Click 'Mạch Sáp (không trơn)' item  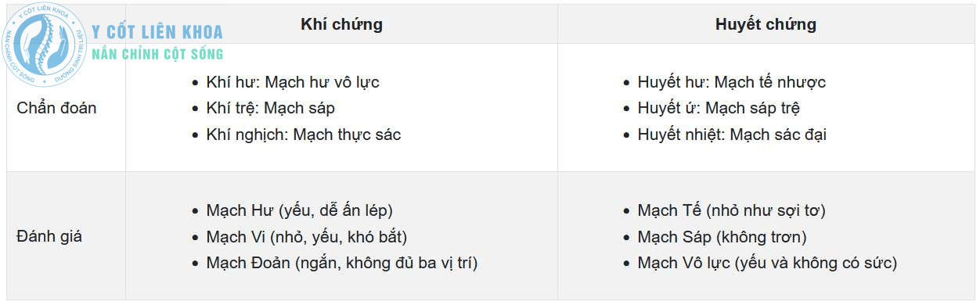tap(722, 236)
